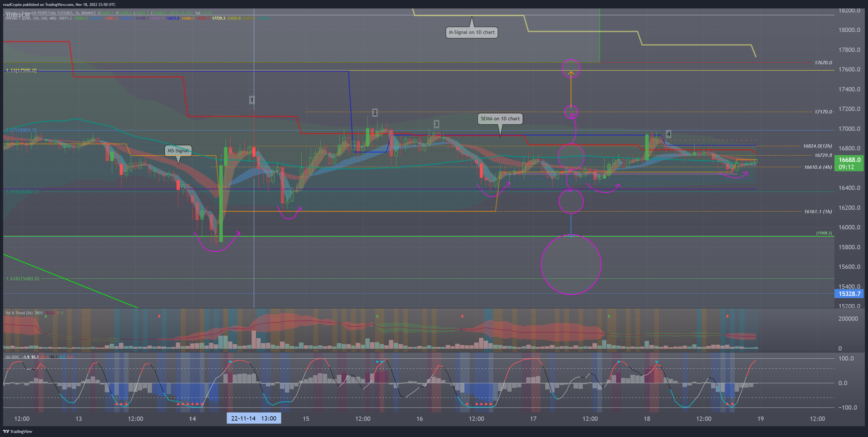
Task: Click the Vol 7.611K value in the title row
Action: click(x=203, y=13)
